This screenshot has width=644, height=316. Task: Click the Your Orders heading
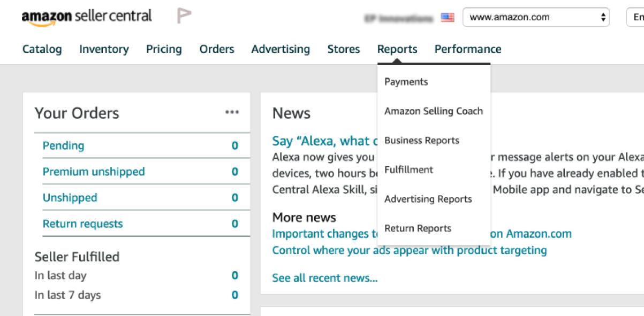(x=77, y=113)
